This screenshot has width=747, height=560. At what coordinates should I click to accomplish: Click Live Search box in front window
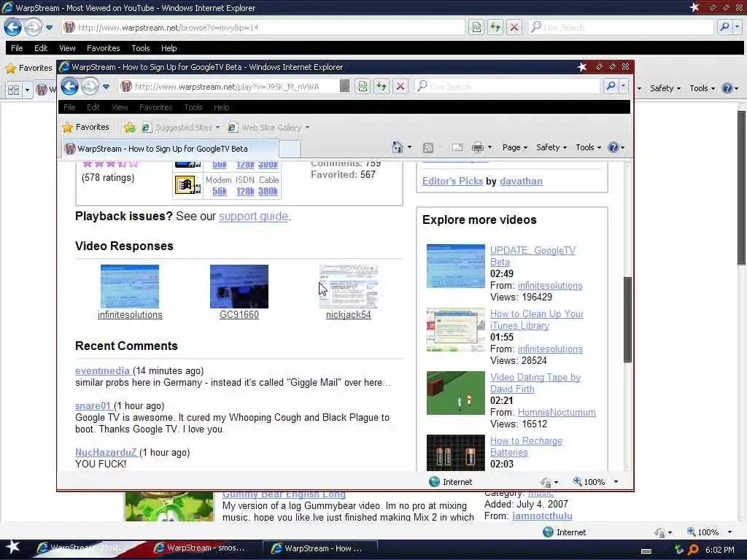point(507,86)
